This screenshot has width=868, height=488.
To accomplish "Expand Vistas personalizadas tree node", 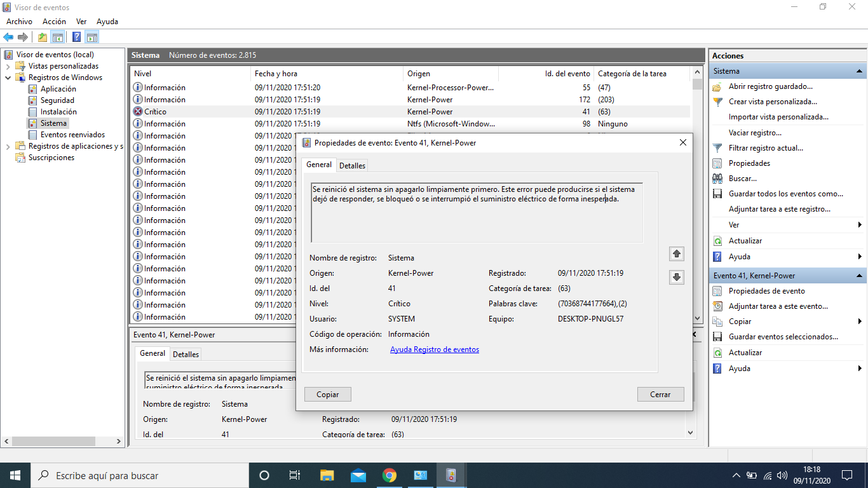I will [8, 66].
